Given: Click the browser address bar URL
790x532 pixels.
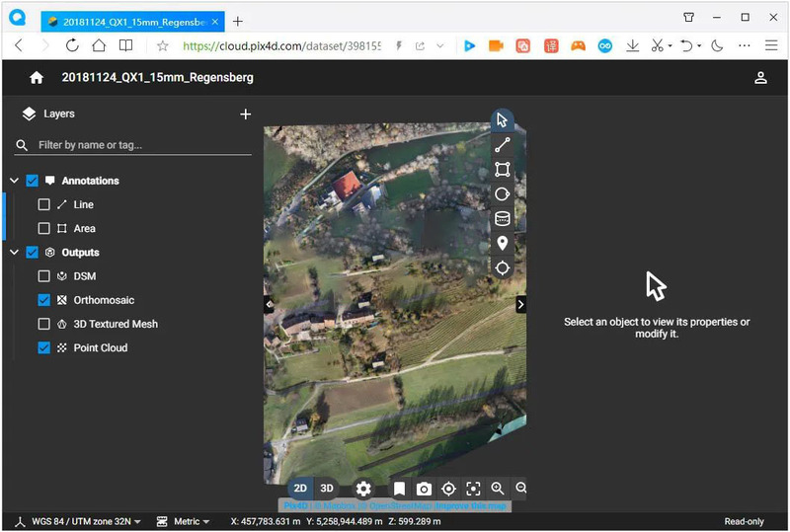Looking at the screenshot, I should pyautogui.click(x=281, y=46).
